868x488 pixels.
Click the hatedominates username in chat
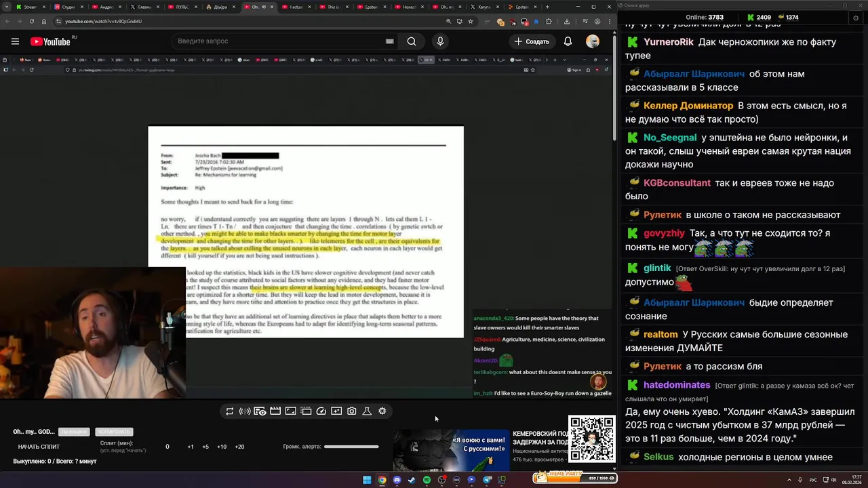[x=677, y=385]
